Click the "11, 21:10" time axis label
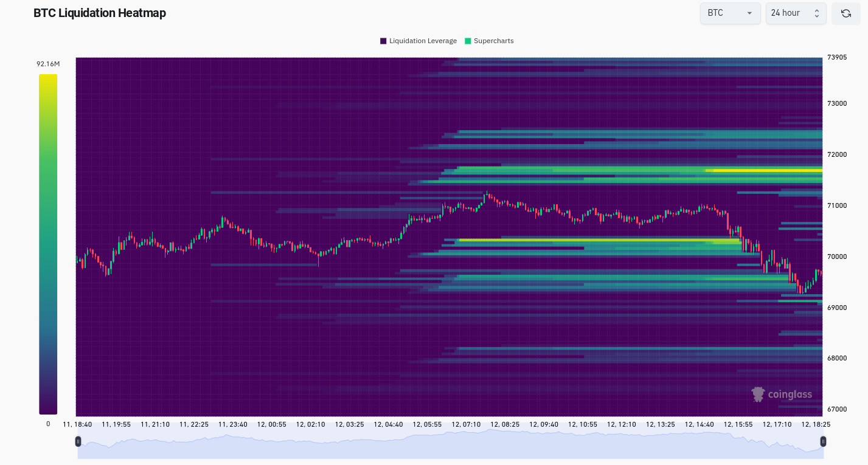 point(155,424)
